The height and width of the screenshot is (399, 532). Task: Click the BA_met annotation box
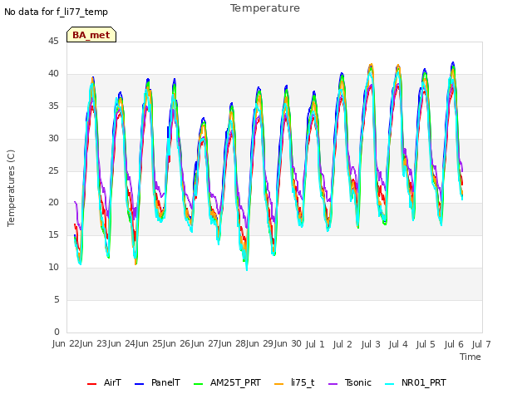91,35
